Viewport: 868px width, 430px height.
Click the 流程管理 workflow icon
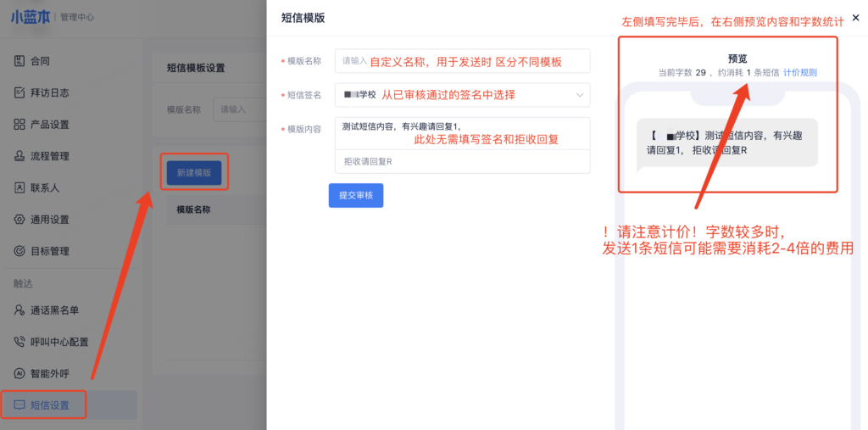click(19, 156)
